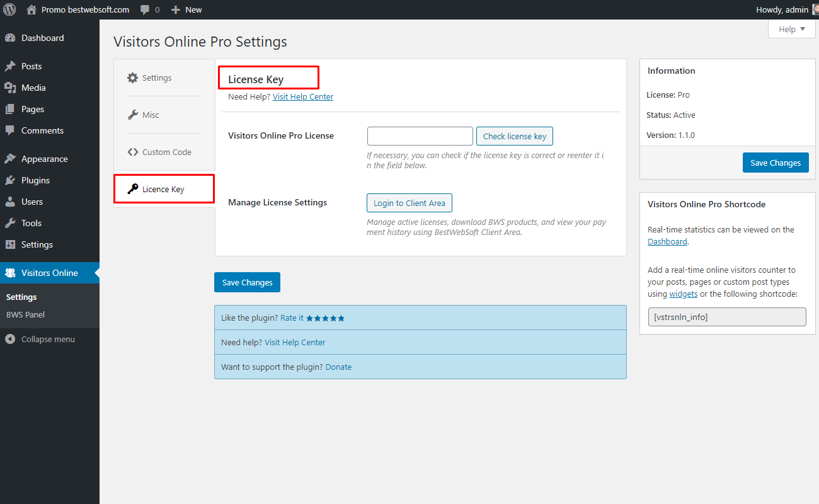Click the Donate link
The width and height of the screenshot is (819, 504).
338,367
